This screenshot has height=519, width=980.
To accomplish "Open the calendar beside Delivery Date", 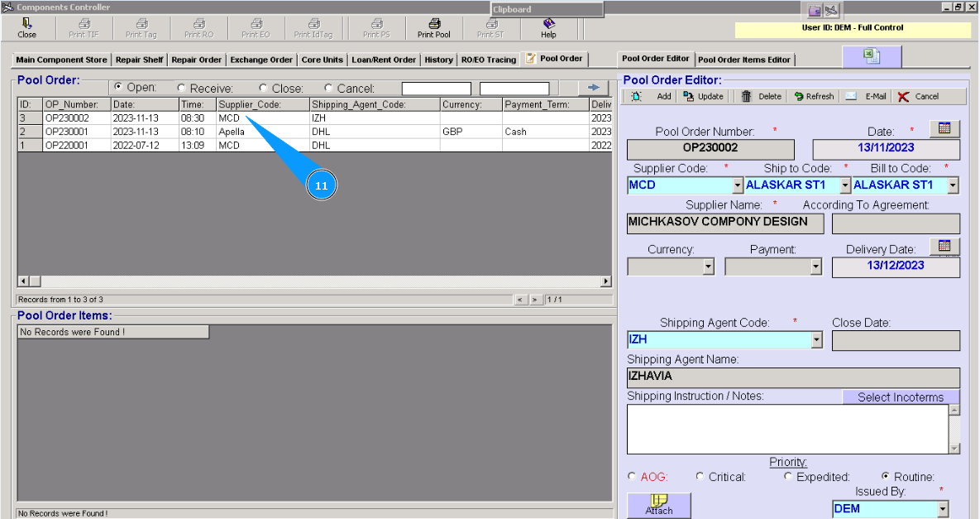I will [x=944, y=246].
